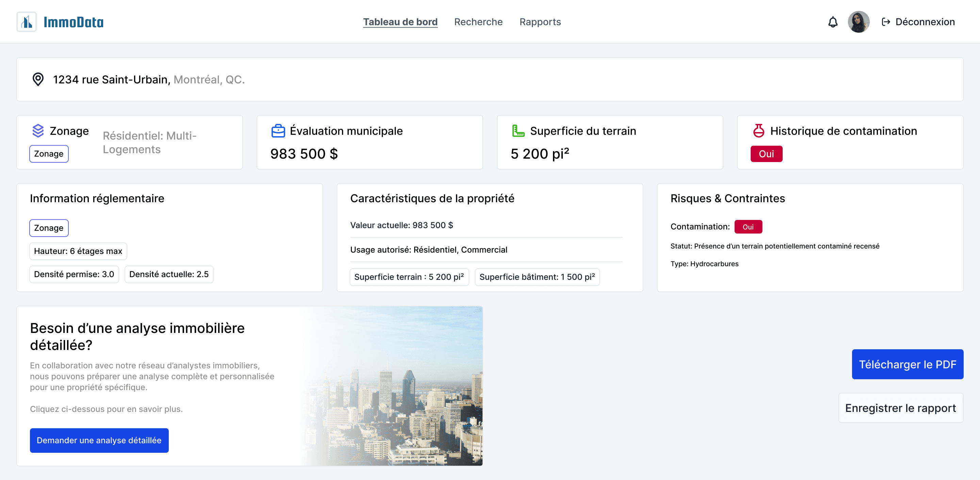
Task: Open the Rapports tab
Action: click(x=540, y=22)
